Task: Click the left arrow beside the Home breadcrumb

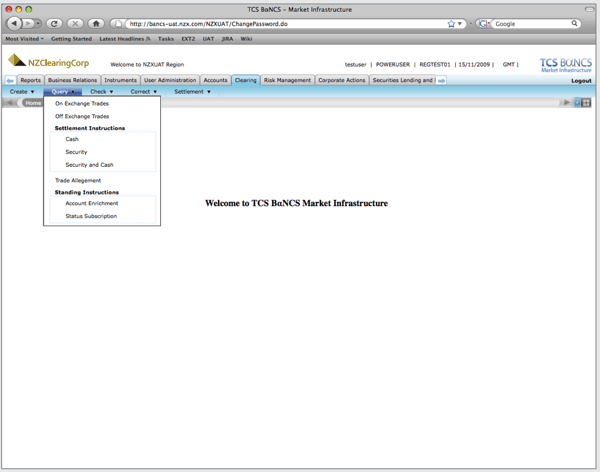Action: click(10, 103)
